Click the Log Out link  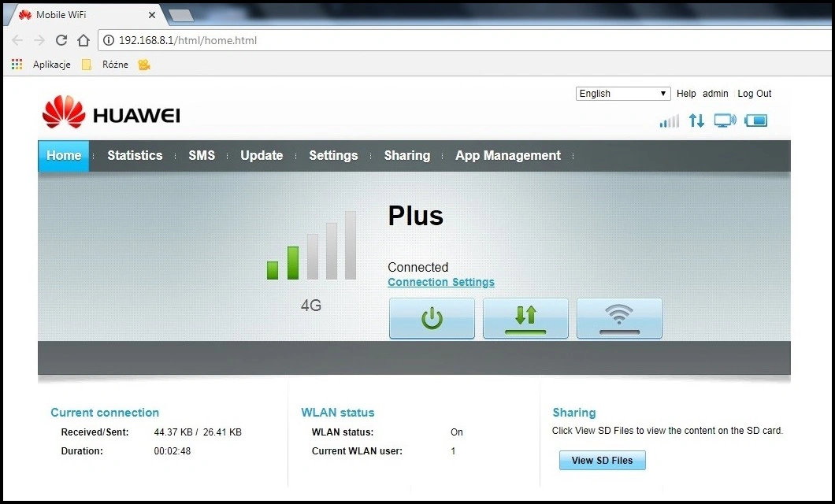[755, 94]
